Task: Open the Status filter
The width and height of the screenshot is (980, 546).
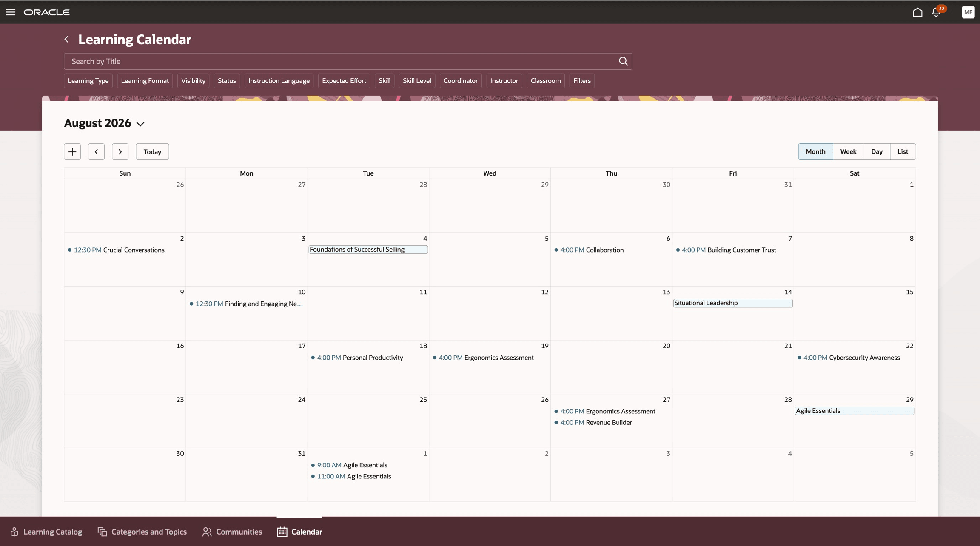Action: (x=227, y=81)
